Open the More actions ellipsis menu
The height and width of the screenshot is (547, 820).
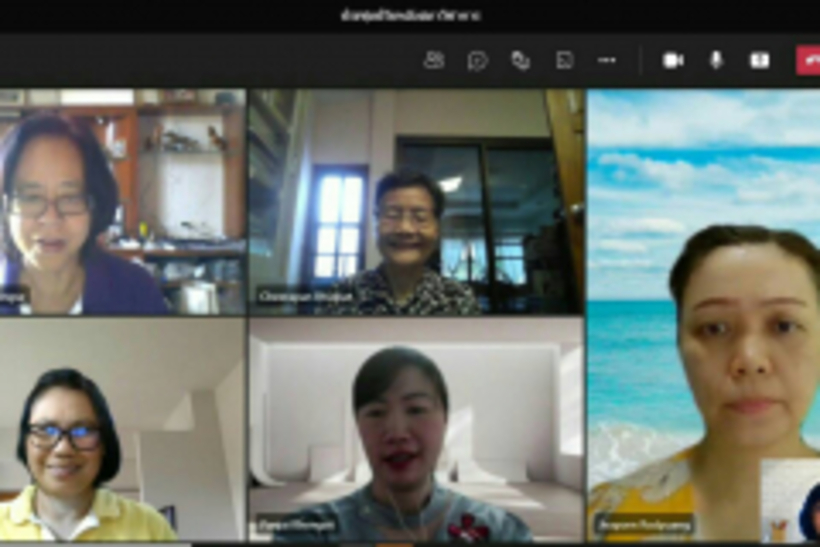(607, 60)
